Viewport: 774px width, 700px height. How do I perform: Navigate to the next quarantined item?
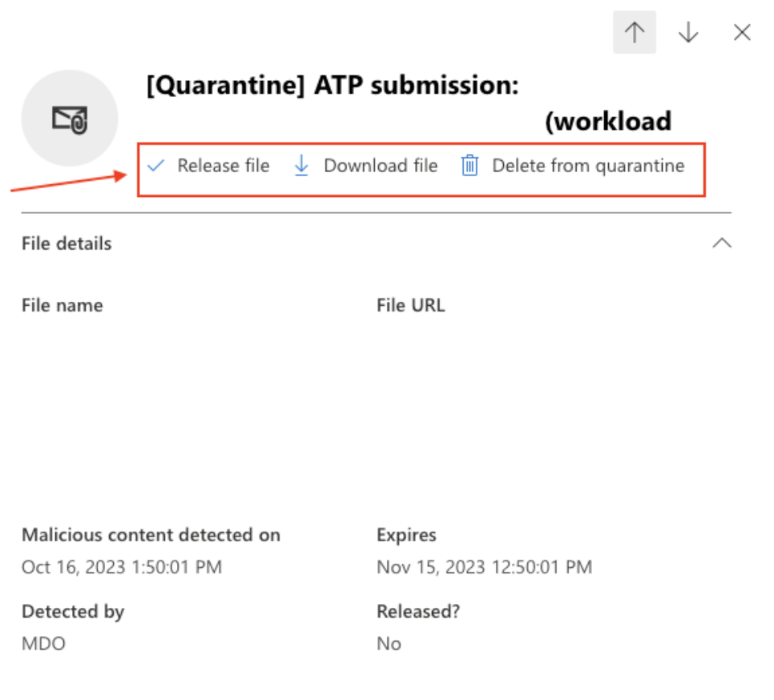(688, 32)
